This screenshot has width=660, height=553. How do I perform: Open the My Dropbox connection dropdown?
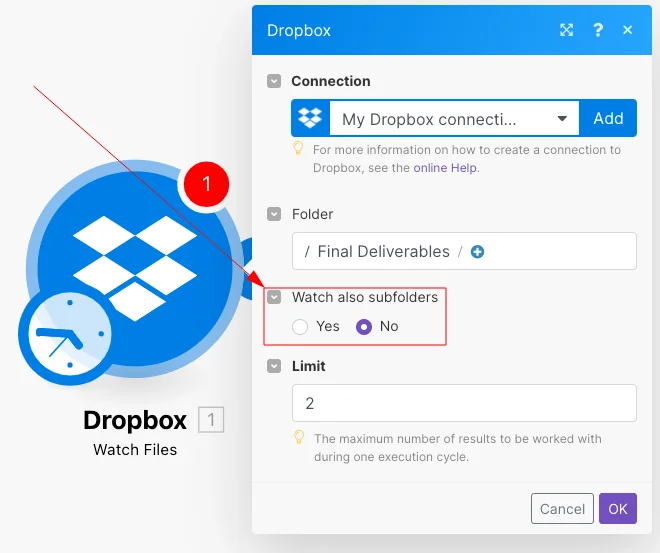454,118
